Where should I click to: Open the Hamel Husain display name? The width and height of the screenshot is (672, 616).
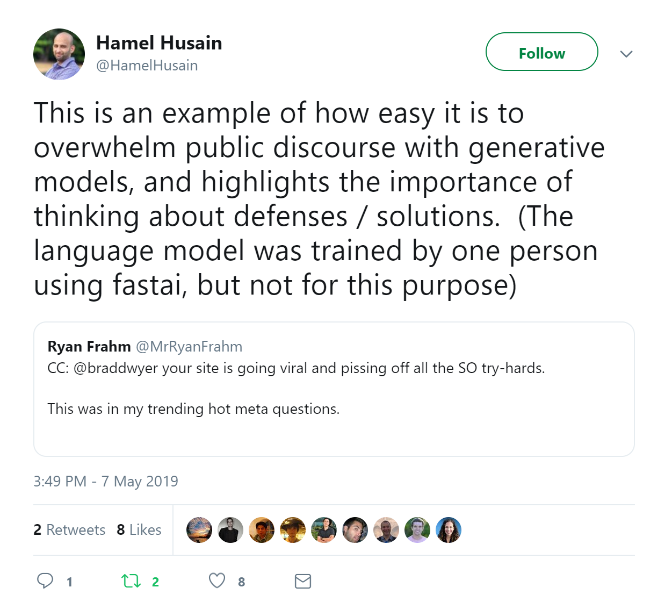159,43
